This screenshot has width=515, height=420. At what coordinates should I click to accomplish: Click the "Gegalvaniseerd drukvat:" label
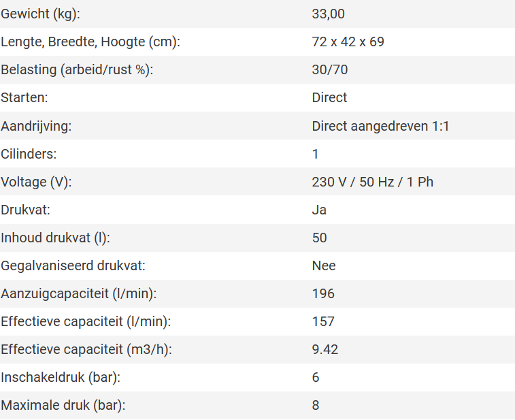click(73, 265)
